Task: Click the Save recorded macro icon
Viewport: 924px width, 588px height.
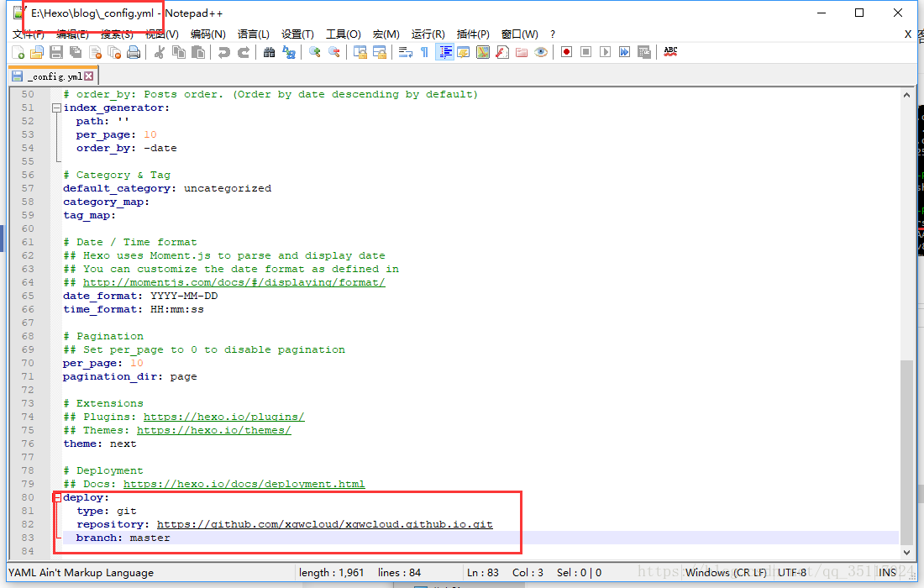Action: pos(644,52)
